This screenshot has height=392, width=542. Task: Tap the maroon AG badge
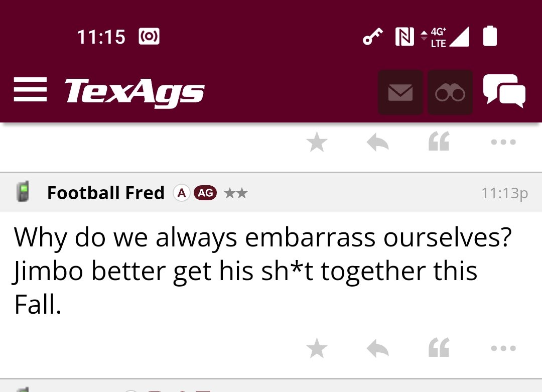[x=205, y=193]
